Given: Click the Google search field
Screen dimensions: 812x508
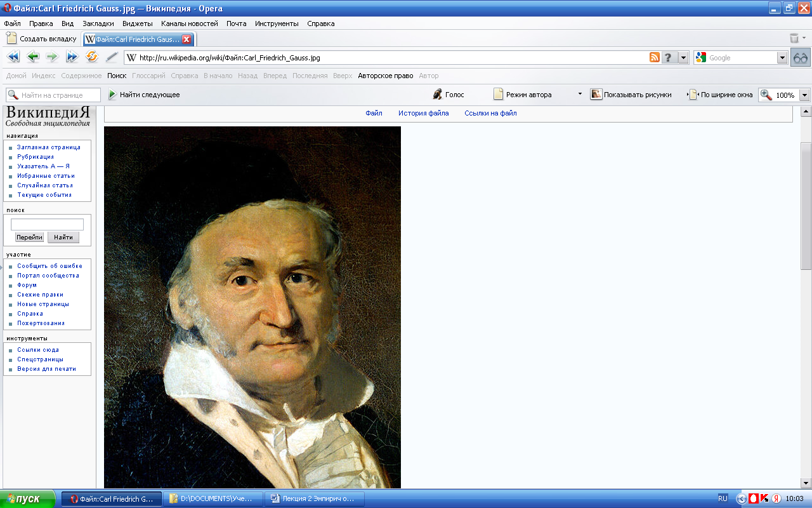Looking at the screenshot, I should [742, 57].
